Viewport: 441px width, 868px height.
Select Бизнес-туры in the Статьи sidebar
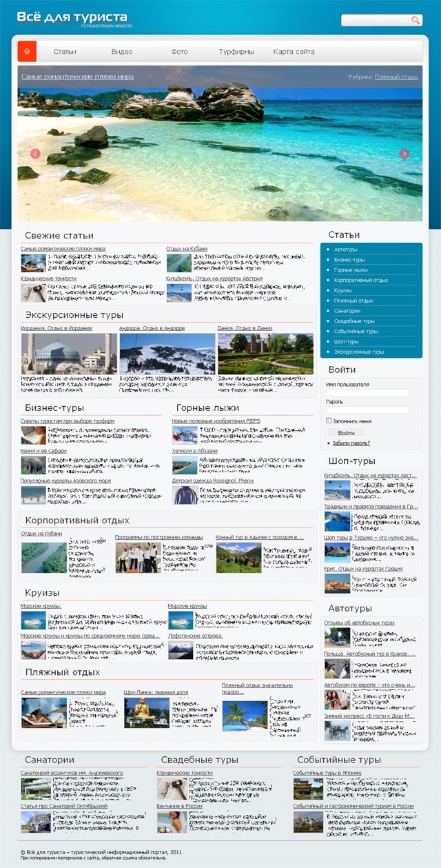349,260
